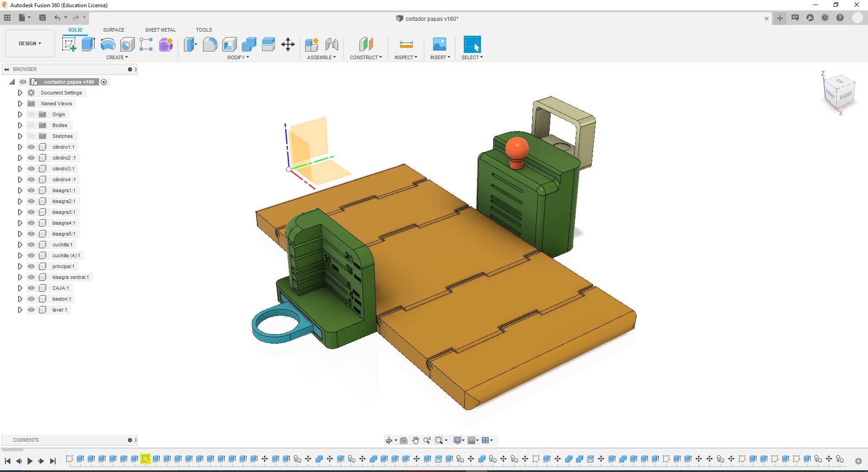This screenshot has height=472, width=868.
Task: Toggle visibility of bisagra1:1
Action: point(31,190)
